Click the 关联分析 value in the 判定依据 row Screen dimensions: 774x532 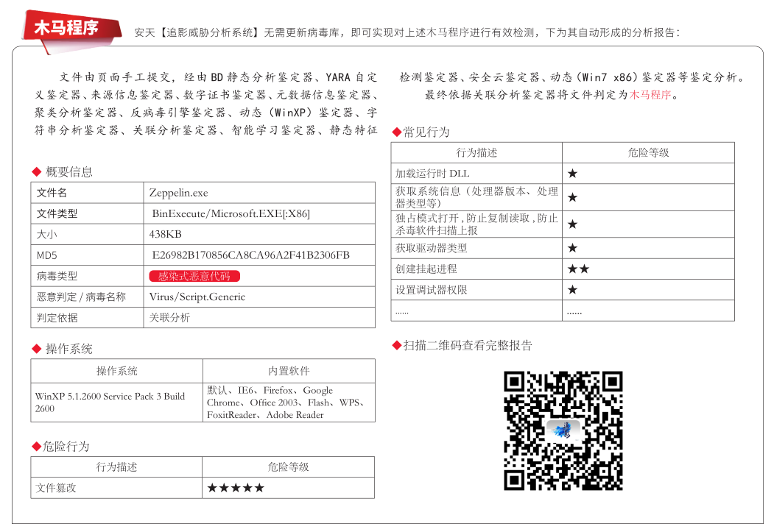169,318
